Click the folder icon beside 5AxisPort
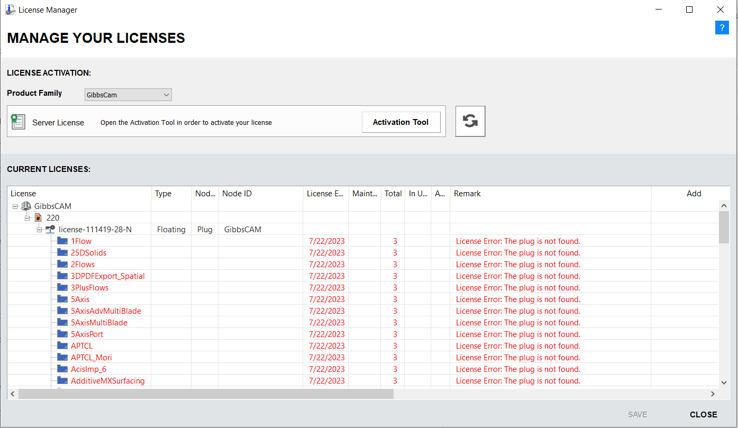Screen dimensions: 738x428 click(x=62, y=334)
